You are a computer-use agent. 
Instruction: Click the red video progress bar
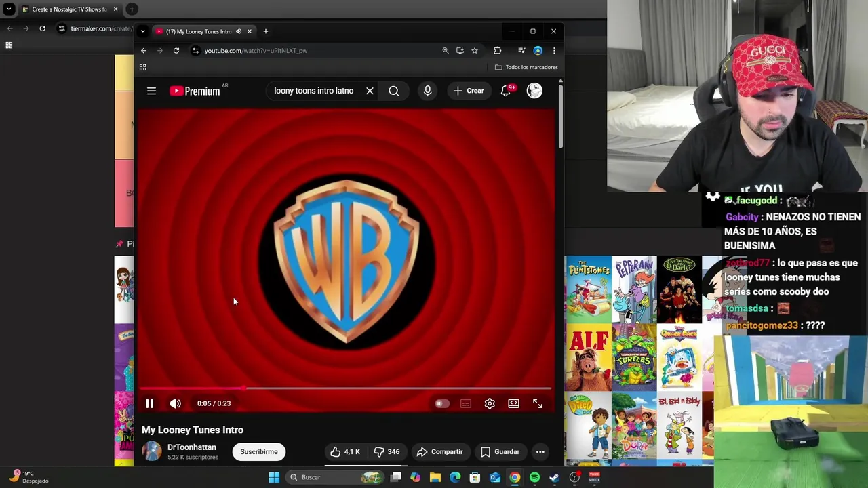[346, 388]
